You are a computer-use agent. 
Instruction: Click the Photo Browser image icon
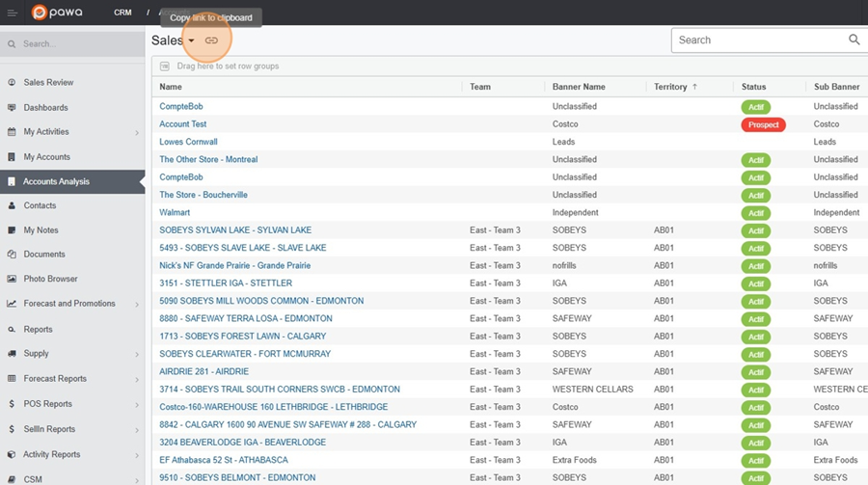12,279
